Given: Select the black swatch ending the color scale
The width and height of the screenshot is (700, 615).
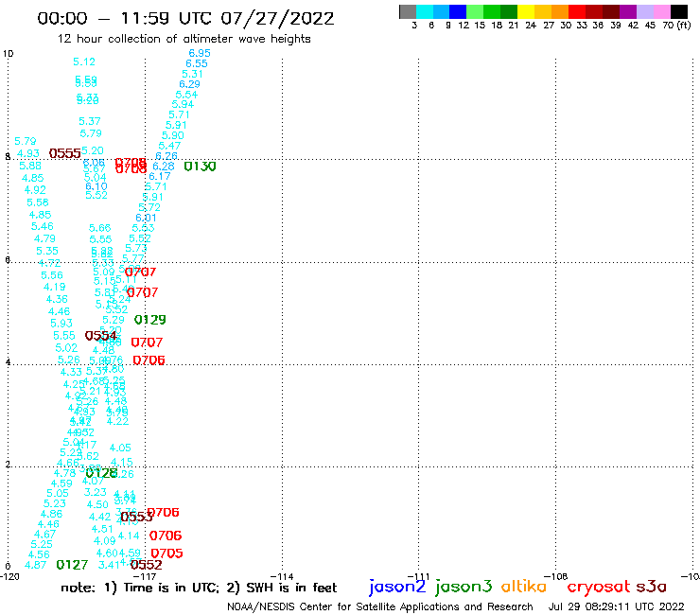Looking at the screenshot, I should 678,11.
